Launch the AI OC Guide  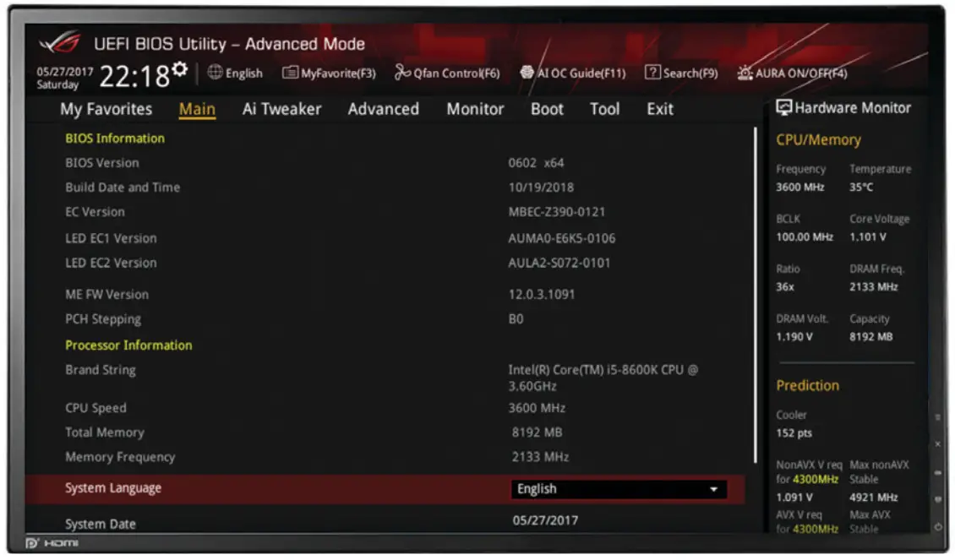(x=575, y=73)
